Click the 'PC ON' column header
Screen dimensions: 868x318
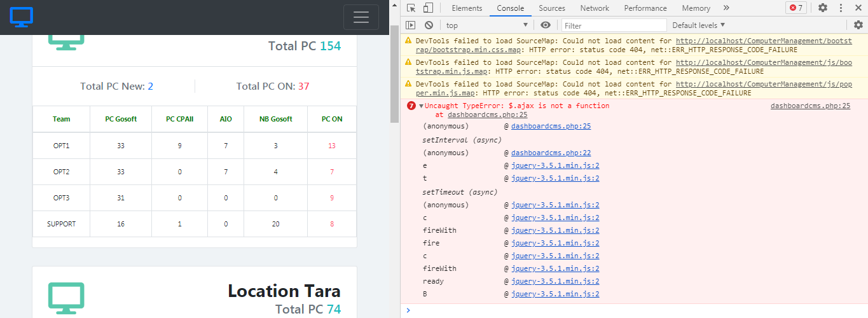(332, 119)
